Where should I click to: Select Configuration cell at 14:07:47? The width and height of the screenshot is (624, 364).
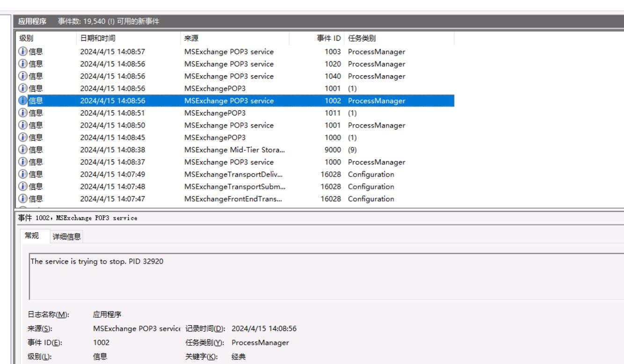coord(371,199)
